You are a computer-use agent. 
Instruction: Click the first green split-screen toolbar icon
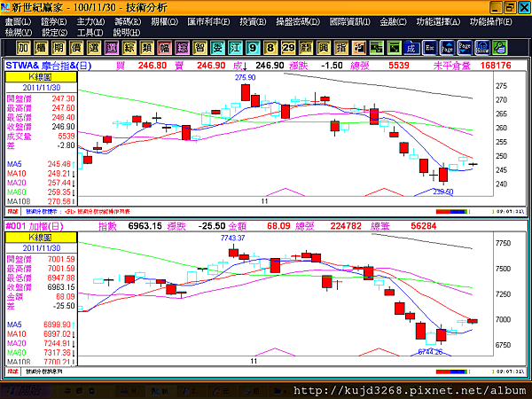point(376,48)
